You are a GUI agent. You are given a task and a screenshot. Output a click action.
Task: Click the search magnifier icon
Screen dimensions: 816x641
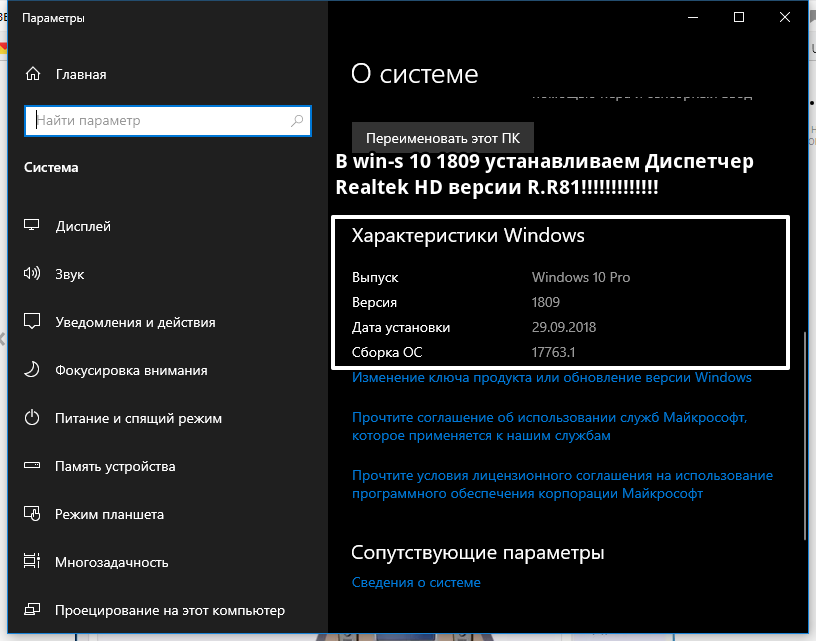[x=297, y=121]
